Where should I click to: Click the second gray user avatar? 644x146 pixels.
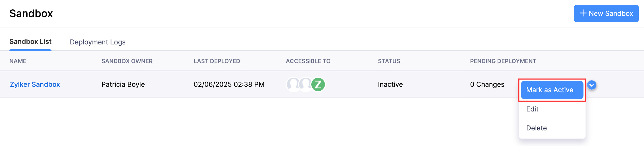coord(305,84)
